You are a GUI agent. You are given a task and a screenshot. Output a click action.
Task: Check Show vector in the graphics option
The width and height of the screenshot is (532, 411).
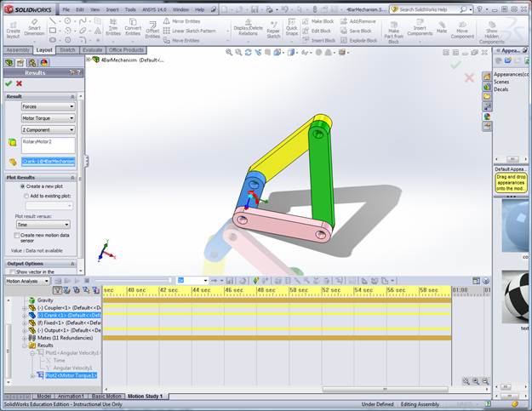tap(13, 271)
